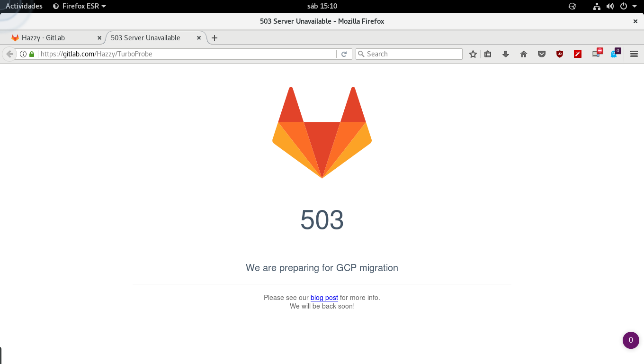This screenshot has width=644, height=364.
Task: Follow the blog post link
Action: (324, 298)
